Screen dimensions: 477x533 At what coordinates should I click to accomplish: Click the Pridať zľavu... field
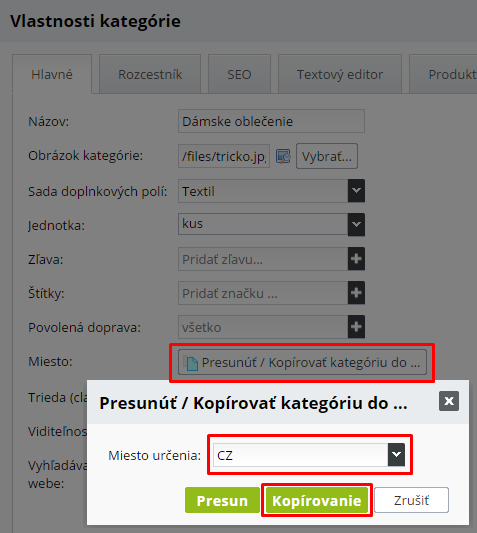pyautogui.click(x=263, y=259)
